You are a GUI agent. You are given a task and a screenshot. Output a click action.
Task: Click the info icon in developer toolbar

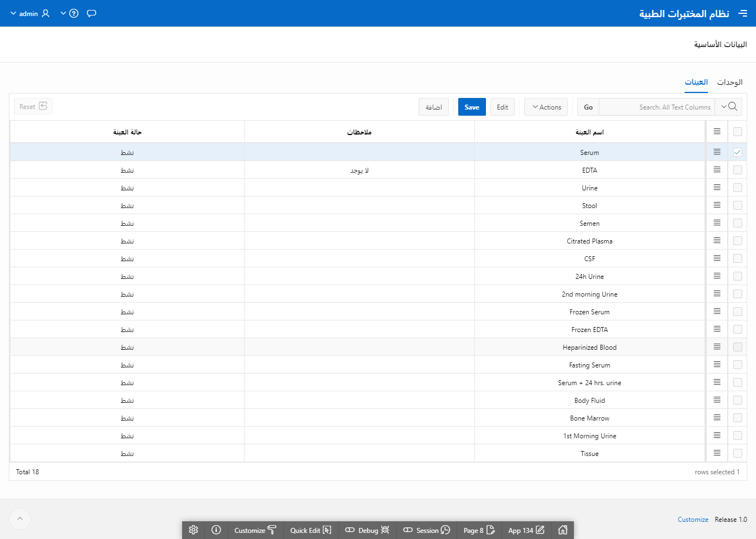point(216,530)
